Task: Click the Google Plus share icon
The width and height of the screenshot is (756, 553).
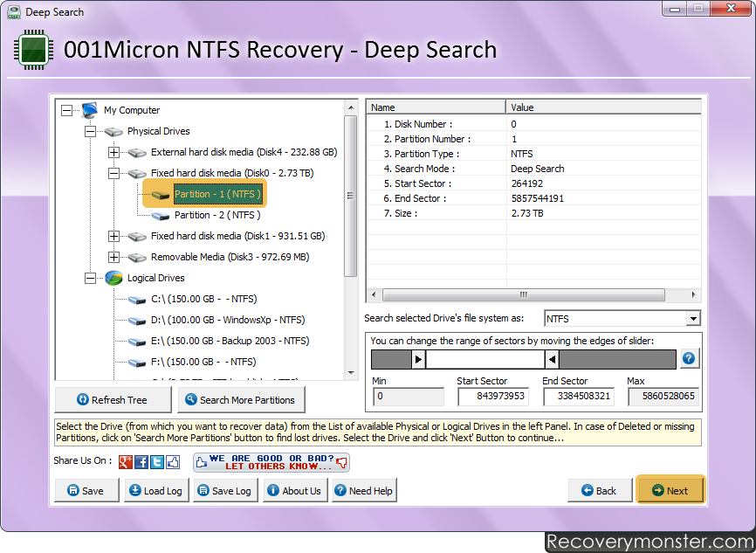Action: 126,462
